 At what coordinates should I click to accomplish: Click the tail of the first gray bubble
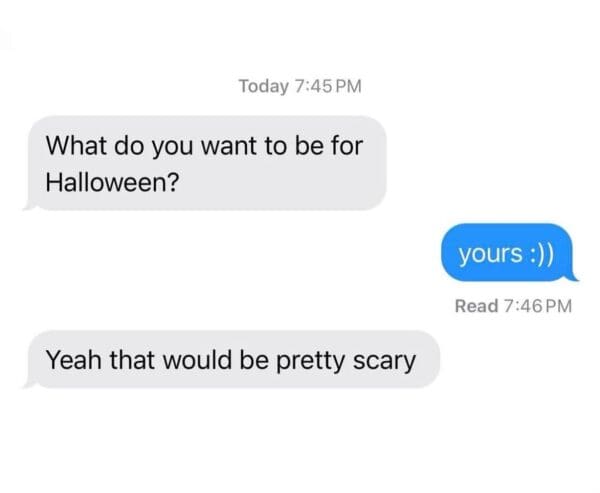tap(30, 205)
